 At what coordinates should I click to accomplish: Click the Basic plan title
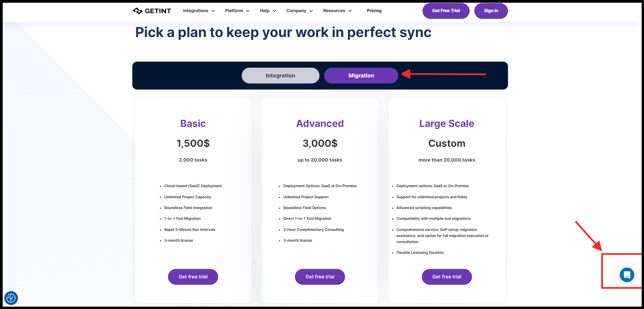click(x=193, y=124)
